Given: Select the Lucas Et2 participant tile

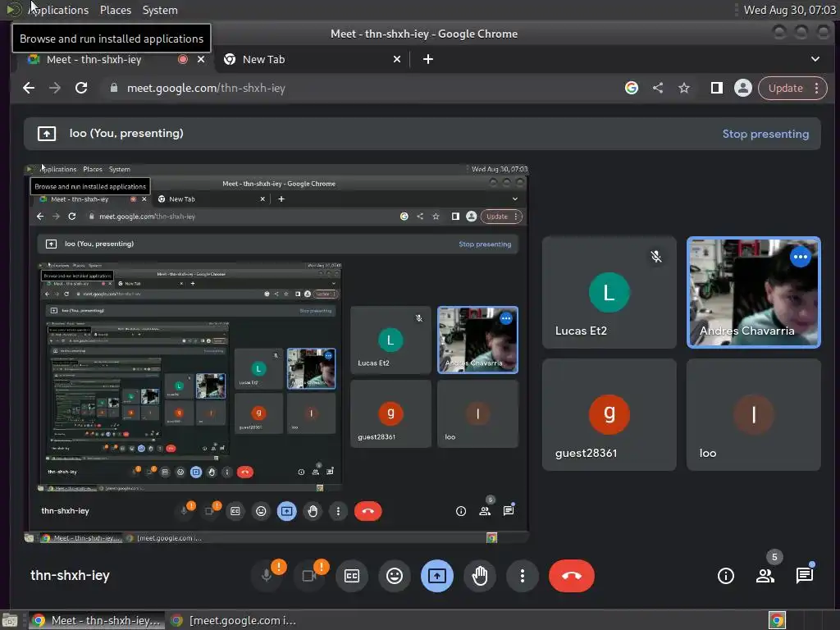Looking at the screenshot, I should point(609,293).
